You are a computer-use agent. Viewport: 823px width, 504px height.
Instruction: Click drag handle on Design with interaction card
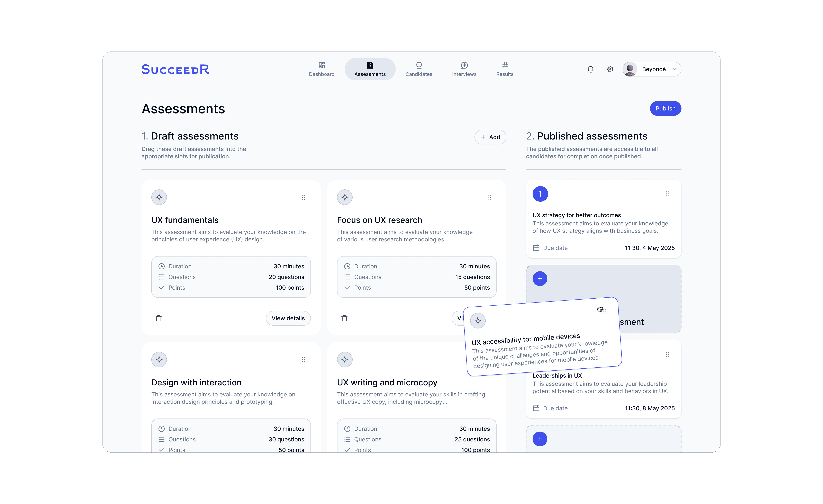303,360
